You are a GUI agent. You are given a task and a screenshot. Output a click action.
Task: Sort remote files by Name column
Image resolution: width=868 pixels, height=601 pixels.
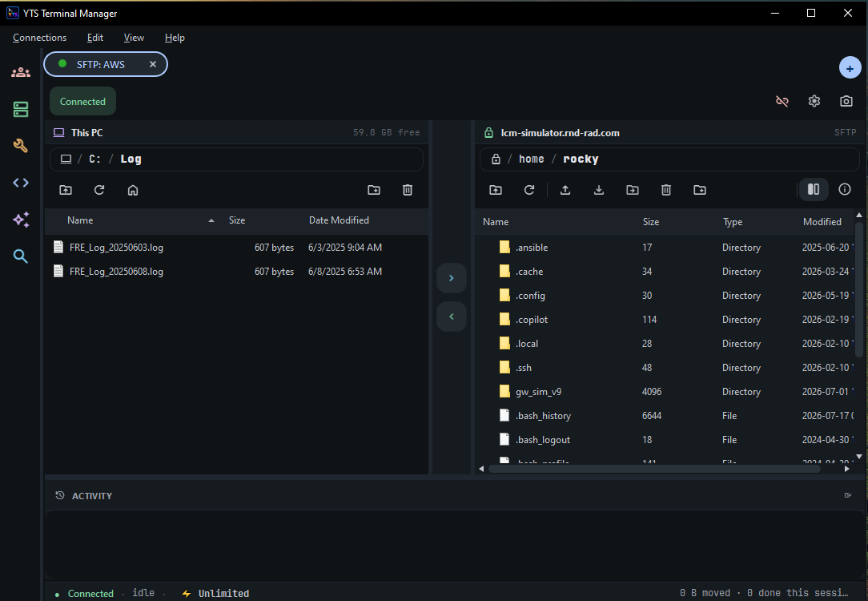point(496,221)
